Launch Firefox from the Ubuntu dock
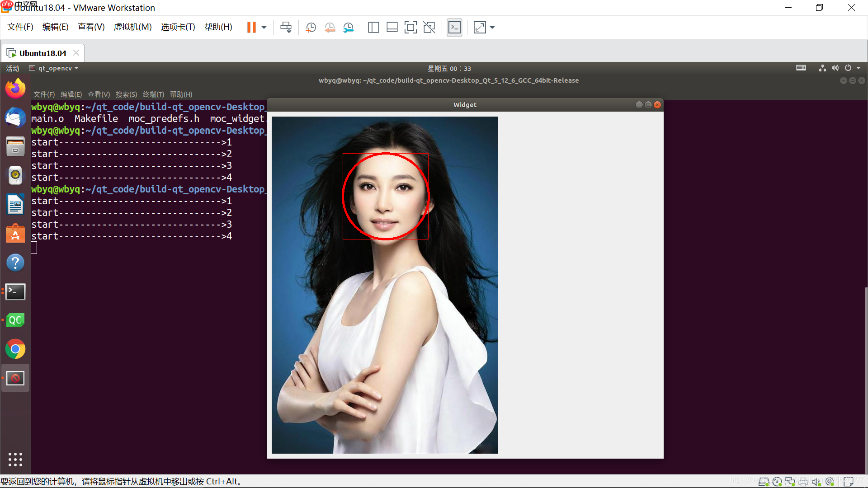The image size is (868, 488). (15, 88)
